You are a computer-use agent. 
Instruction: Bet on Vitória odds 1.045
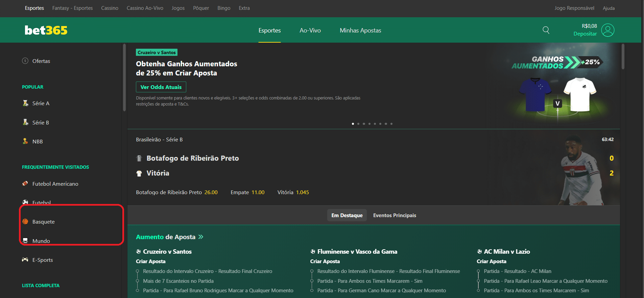[x=293, y=192]
